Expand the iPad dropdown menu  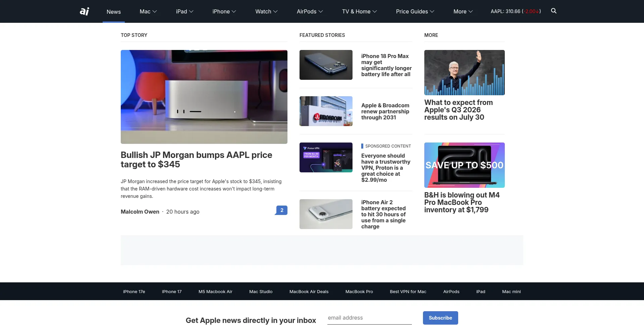tap(185, 11)
